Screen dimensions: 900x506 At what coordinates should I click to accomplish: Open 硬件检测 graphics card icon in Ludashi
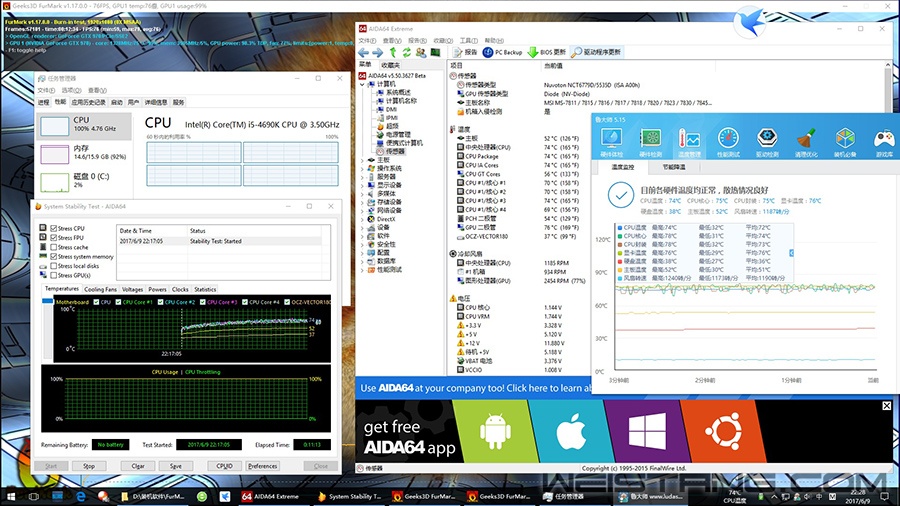[x=650, y=142]
